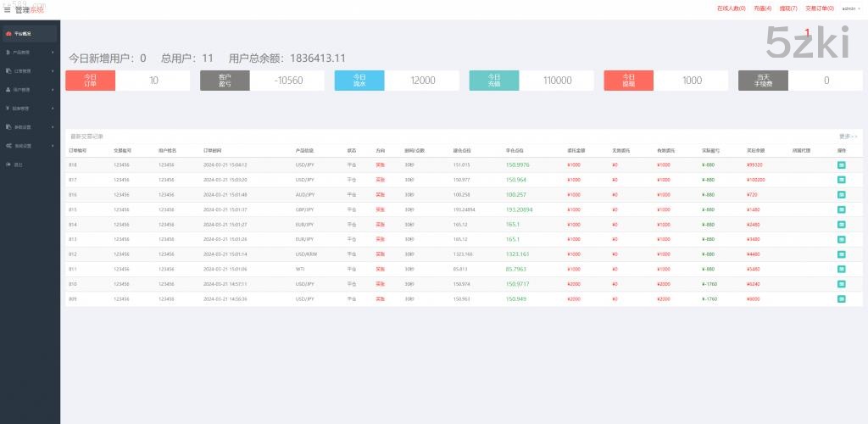
Task: Click the 充值(4) link in top bar
Action: 762,8
